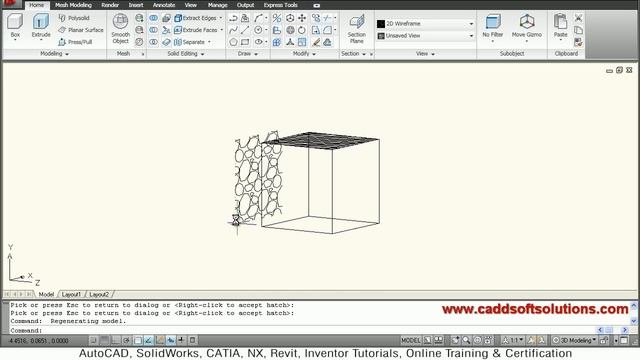The image size is (640, 360).
Task: Select the Polygon draw tool
Action: pos(233,42)
